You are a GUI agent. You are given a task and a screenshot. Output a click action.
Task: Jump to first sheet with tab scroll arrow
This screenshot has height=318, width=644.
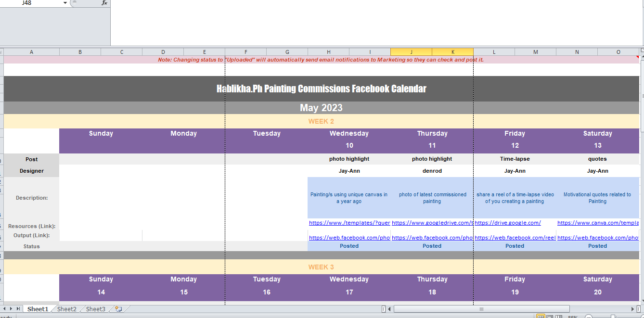[x=5, y=309]
